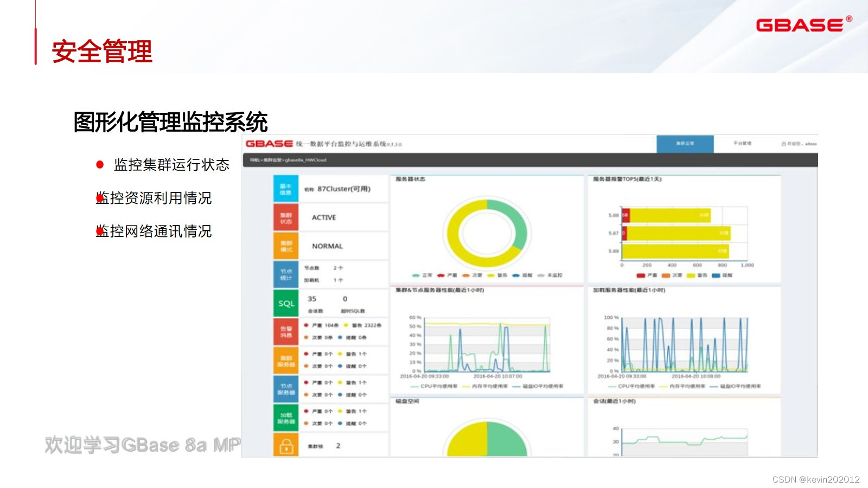
Task: Click the ACTIVE cluster status value
Action: pyautogui.click(x=324, y=217)
